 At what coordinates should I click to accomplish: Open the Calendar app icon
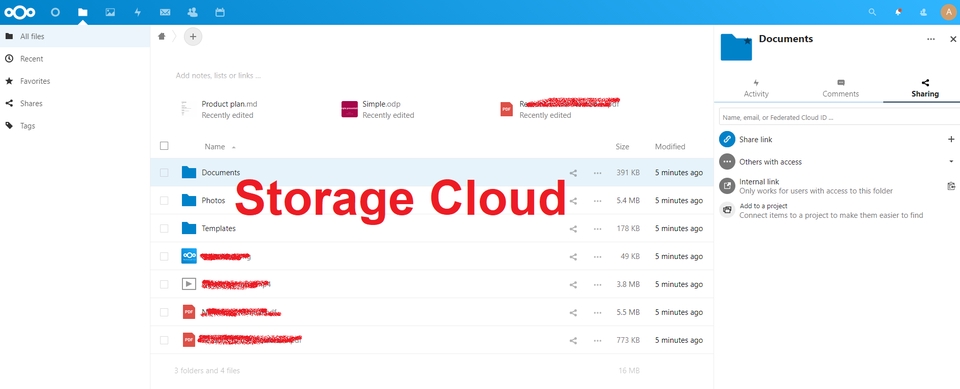(220, 12)
